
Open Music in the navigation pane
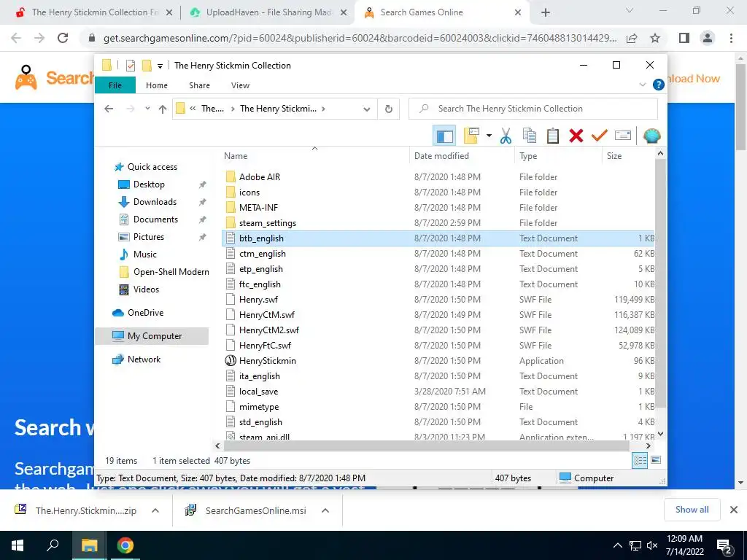(145, 254)
